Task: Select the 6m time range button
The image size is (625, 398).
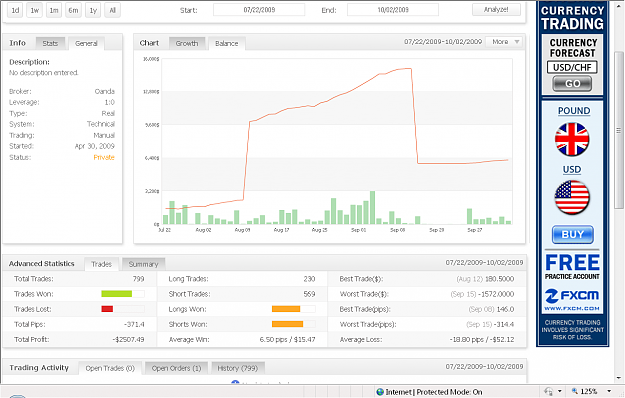Action: pos(73,10)
